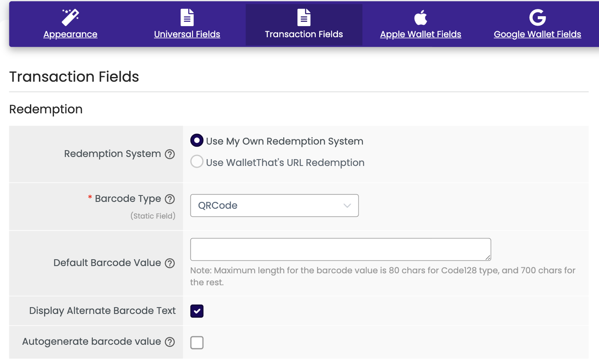Select Use WalletThat's URL Redemption radio
This screenshot has width=599, height=364.
(x=197, y=162)
